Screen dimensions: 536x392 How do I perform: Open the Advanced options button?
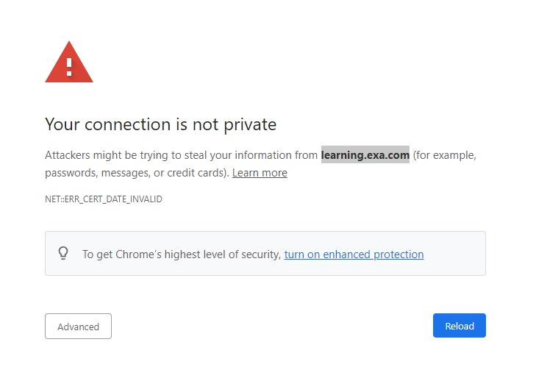(78, 327)
